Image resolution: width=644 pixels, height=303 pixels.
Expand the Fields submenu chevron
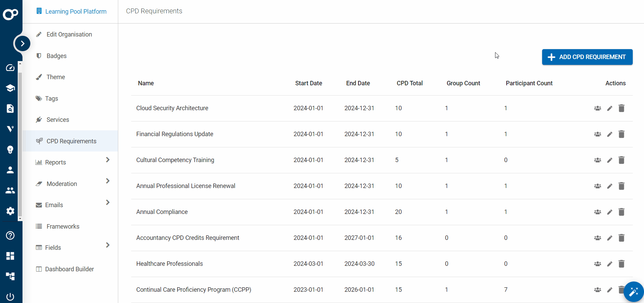point(108,245)
